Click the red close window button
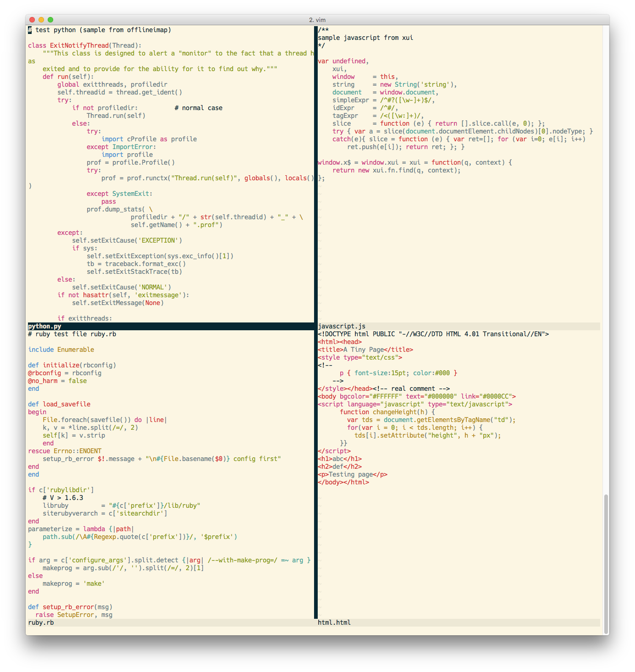635x672 pixels. point(32,20)
